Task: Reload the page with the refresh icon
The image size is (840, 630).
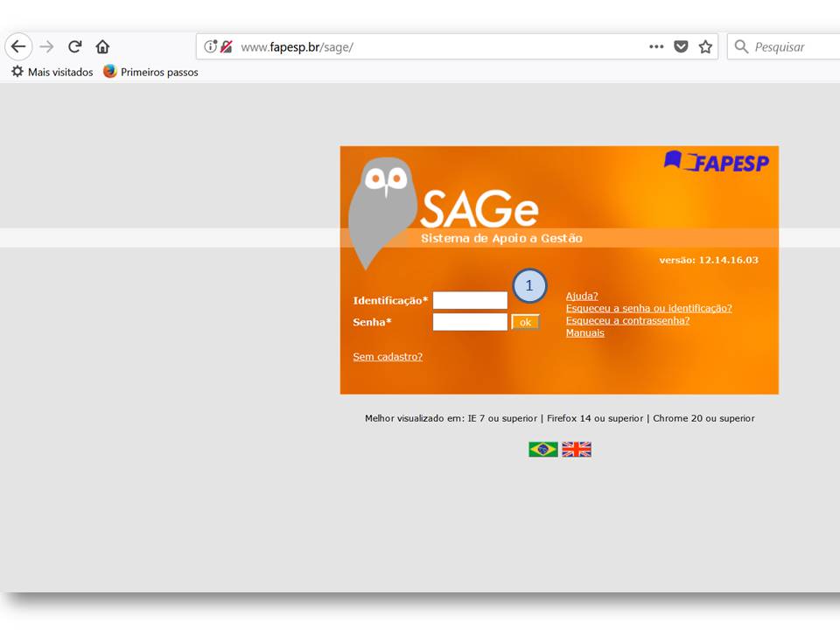Action: tap(75, 46)
